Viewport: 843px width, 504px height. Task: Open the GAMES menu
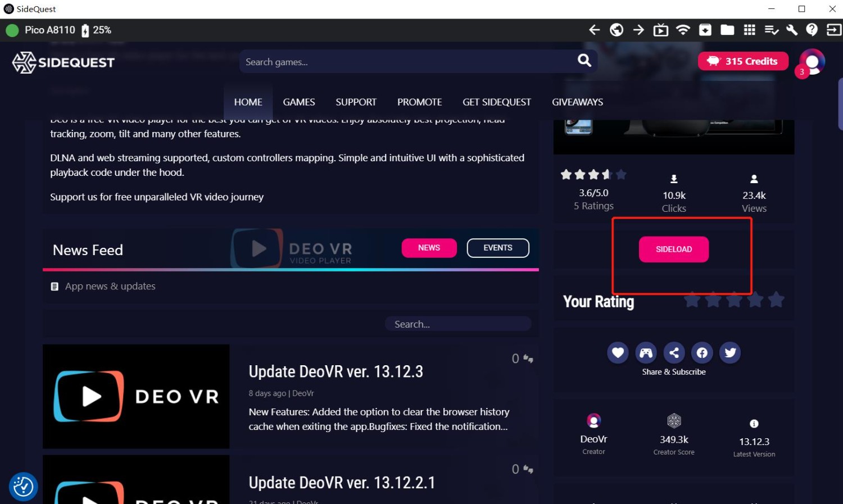[x=299, y=102]
